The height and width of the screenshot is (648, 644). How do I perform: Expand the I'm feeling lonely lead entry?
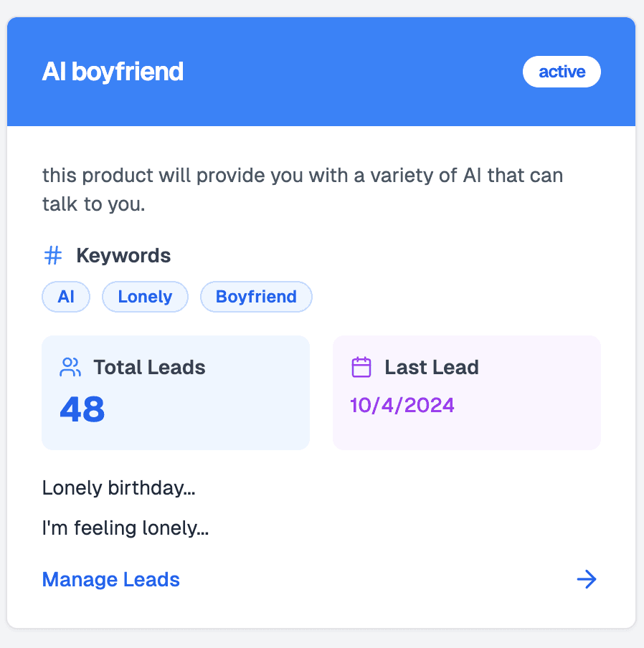point(126,528)
